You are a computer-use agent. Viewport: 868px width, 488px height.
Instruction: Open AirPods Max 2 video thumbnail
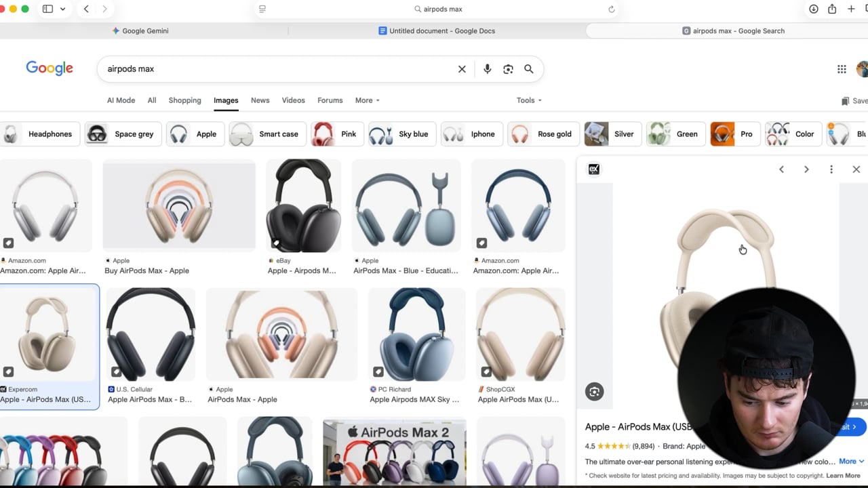click(395, 453)
